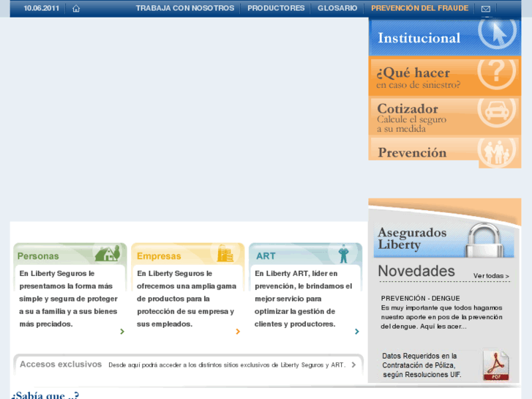Open the Productores menu item
The image size is (532, 399).
(x=276, y=8)
